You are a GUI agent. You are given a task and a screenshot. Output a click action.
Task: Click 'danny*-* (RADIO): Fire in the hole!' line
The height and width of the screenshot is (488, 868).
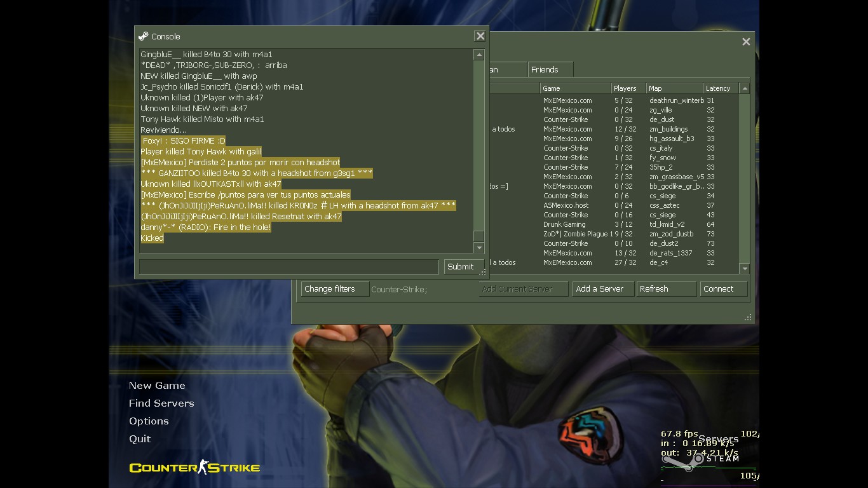[206, 227]
